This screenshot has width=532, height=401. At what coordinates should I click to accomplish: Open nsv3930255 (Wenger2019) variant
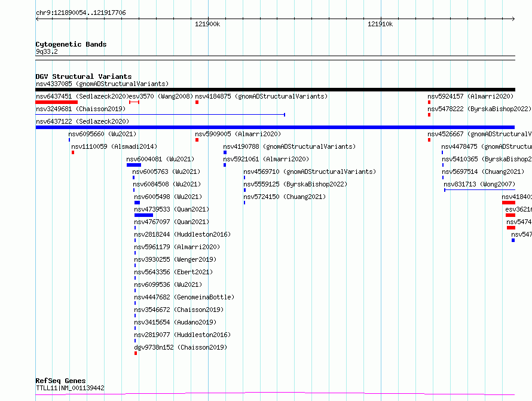(175, 259)
